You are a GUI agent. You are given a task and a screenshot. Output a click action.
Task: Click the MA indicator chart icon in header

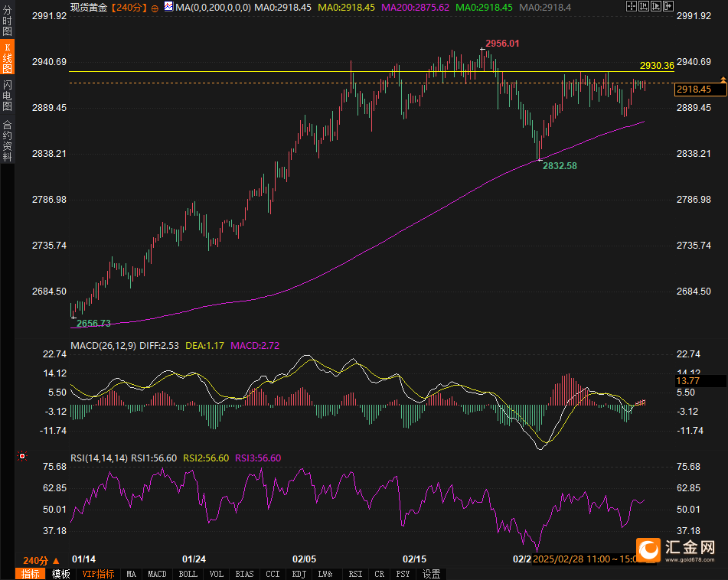168,6
